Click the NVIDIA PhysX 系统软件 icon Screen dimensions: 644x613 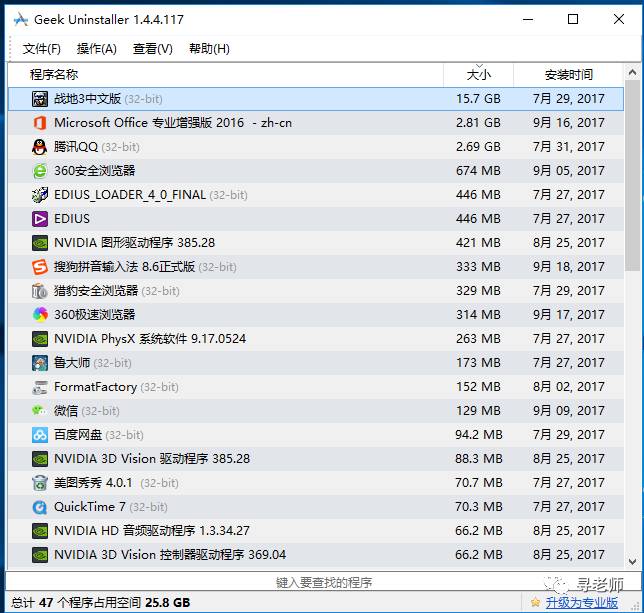click(40, 339)
